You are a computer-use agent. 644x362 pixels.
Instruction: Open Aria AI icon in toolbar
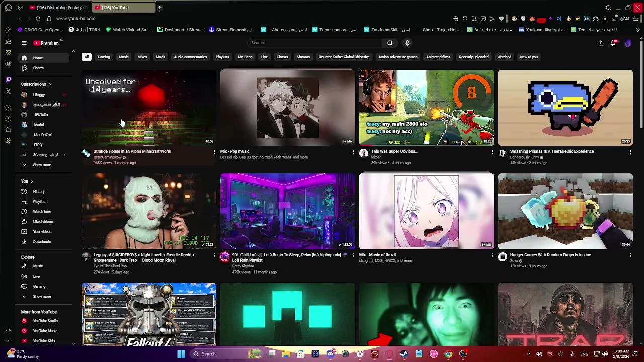pos(625,19)
